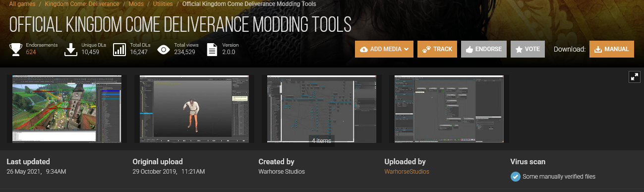
Task: Open the WarhorseStudios uploader profile link
Action: (407, 172)
